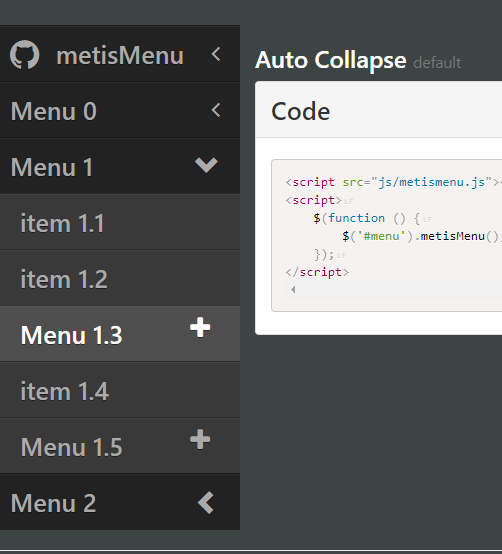502x554 pixels.
Task: Click the $(function () { code line
Action: [x=366, y=218]
